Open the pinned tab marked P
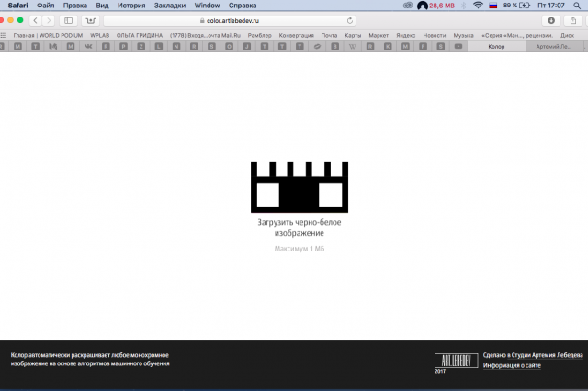Viewport: 588px width, 391px height. 123,47
